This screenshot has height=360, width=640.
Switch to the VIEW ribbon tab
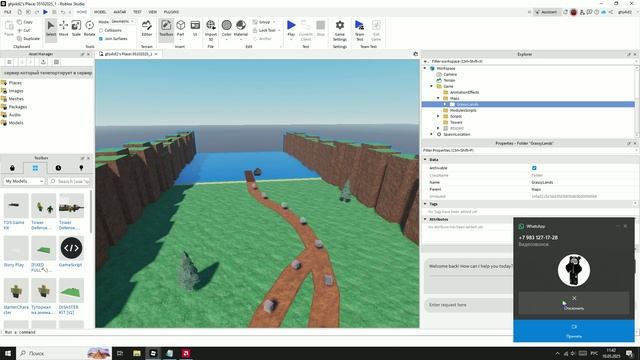pyautogui.click(x=152, y=12)
